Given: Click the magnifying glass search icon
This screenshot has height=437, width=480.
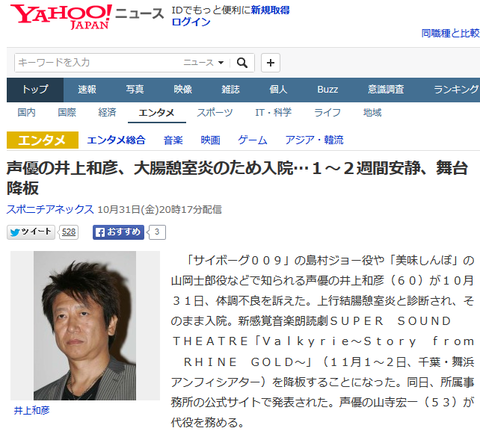Looking at the screenshot, I should click(242, 63).
